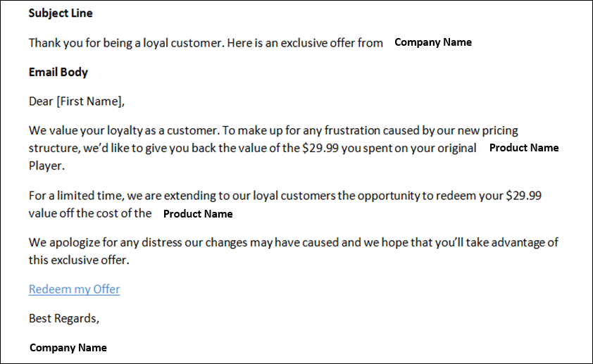The height and width of the screenshot is (364, 593).
Task: Select Company Name placeholder in the subject line
Action: click(432, 42)
